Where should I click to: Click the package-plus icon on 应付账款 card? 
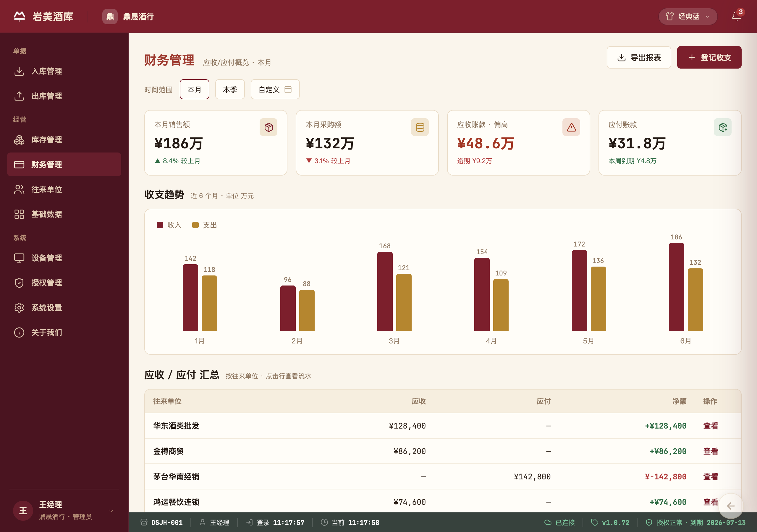point(722,127)
